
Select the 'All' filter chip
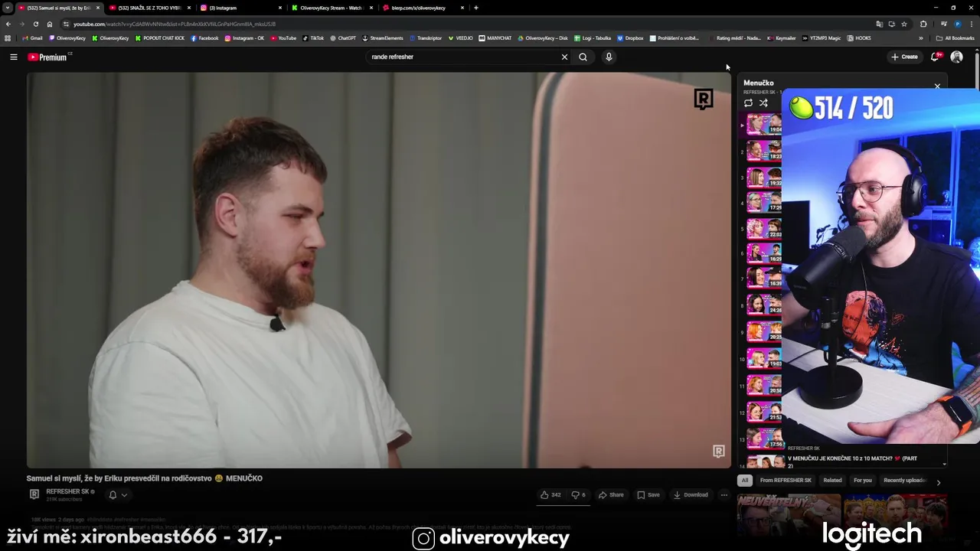(x=745, y=481)
